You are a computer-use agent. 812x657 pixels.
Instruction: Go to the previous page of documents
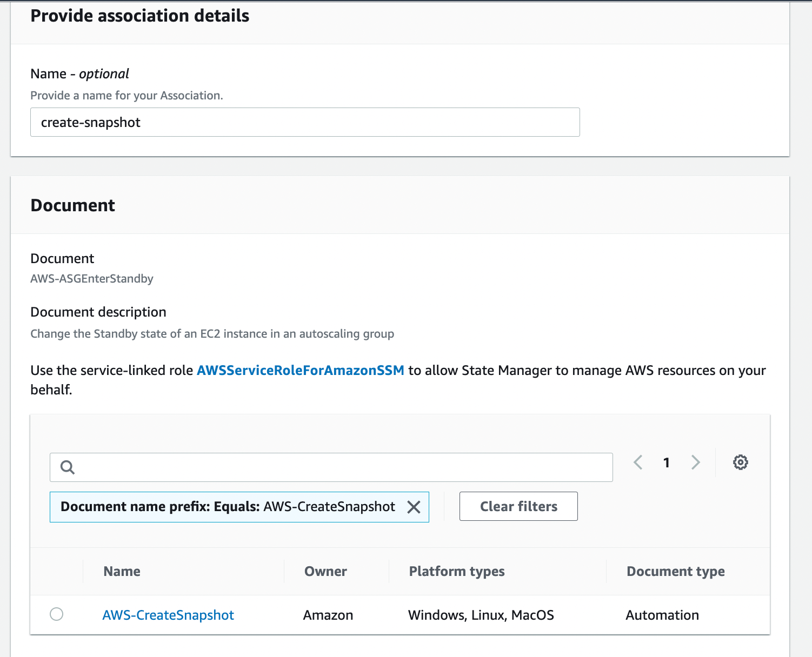pos(638,462)
